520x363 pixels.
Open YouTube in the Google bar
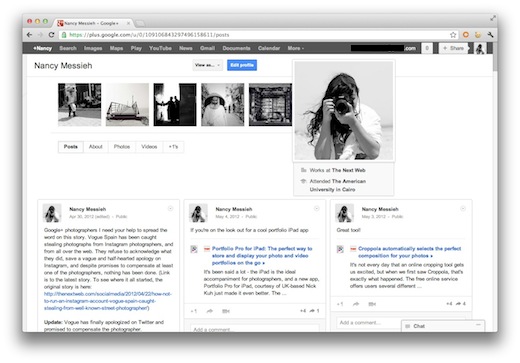[160, 48]
